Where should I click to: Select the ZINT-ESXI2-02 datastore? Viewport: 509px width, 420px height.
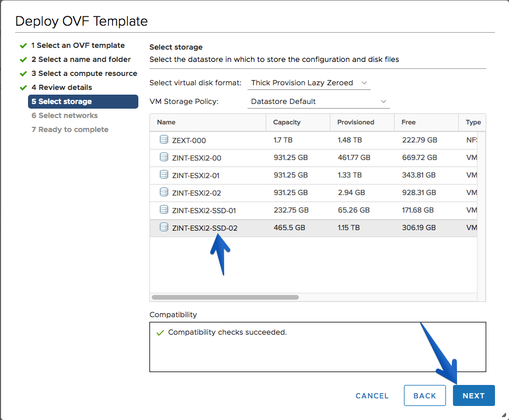[313, 193]
